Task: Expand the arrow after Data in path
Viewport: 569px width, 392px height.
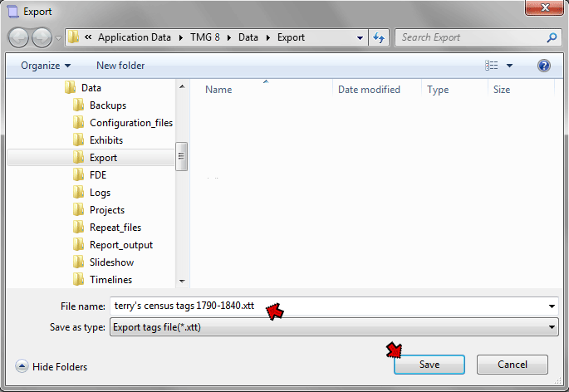Action: tap(268, 37)
